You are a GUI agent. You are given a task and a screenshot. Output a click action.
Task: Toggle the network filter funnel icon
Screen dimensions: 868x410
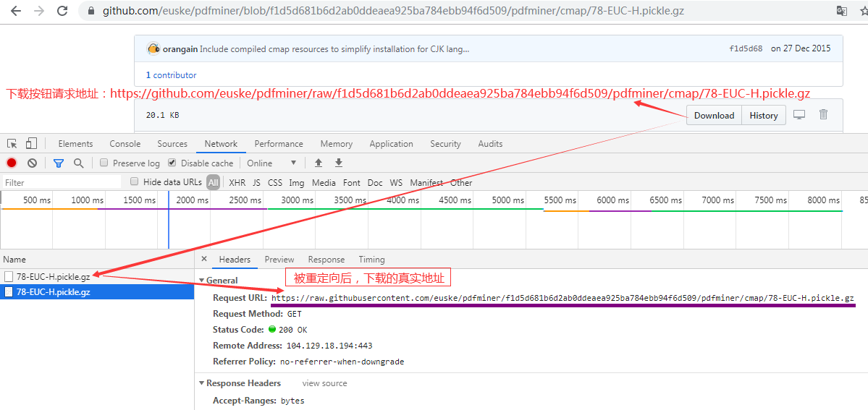(59, 163)
